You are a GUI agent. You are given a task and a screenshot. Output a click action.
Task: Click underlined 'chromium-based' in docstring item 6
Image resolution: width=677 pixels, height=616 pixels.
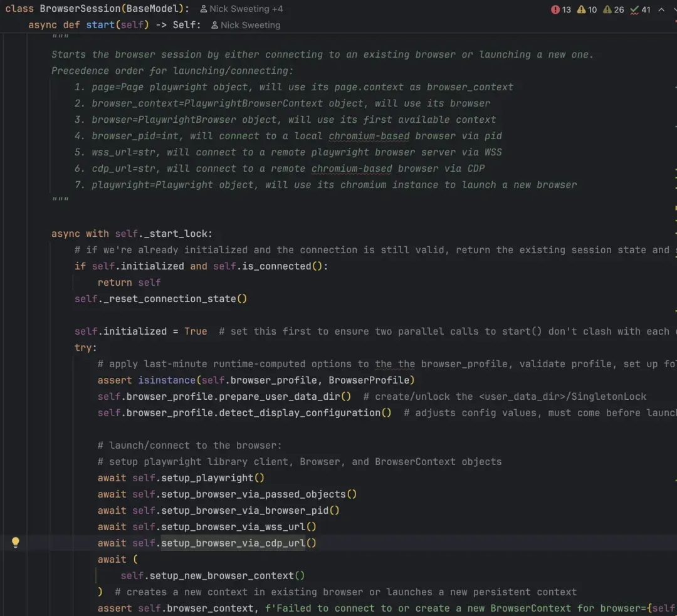(x=352, y=169)
